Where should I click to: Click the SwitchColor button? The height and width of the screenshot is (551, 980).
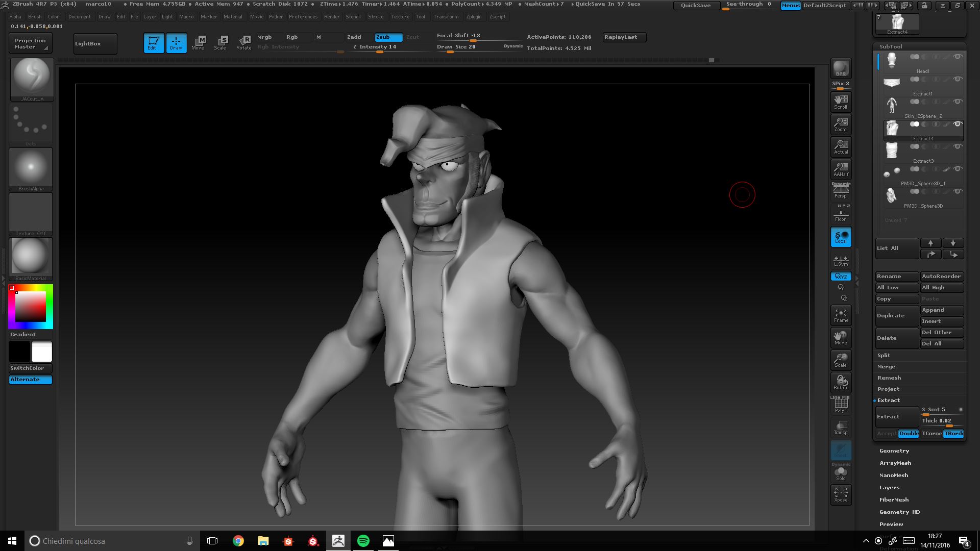point(31,368)
